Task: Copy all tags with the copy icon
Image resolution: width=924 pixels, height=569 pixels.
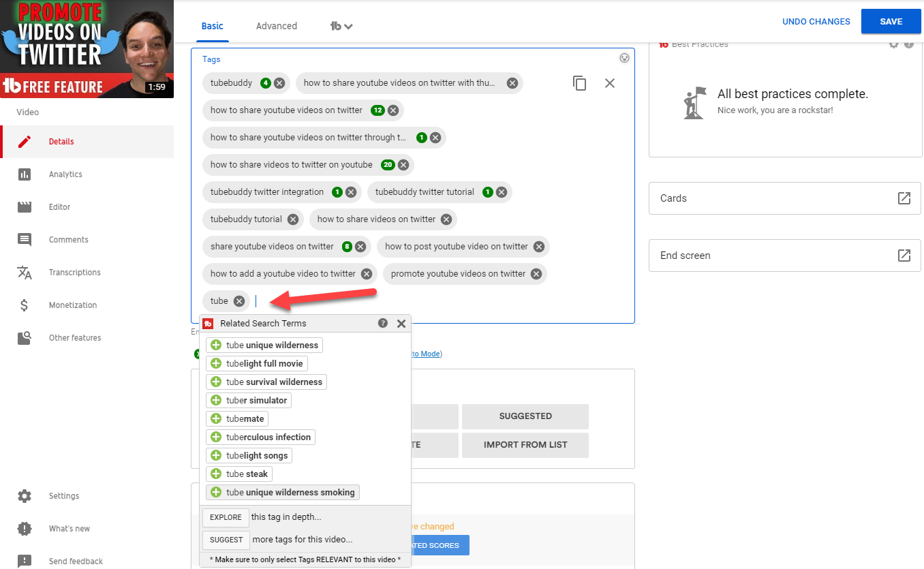Action: [579, 83]
